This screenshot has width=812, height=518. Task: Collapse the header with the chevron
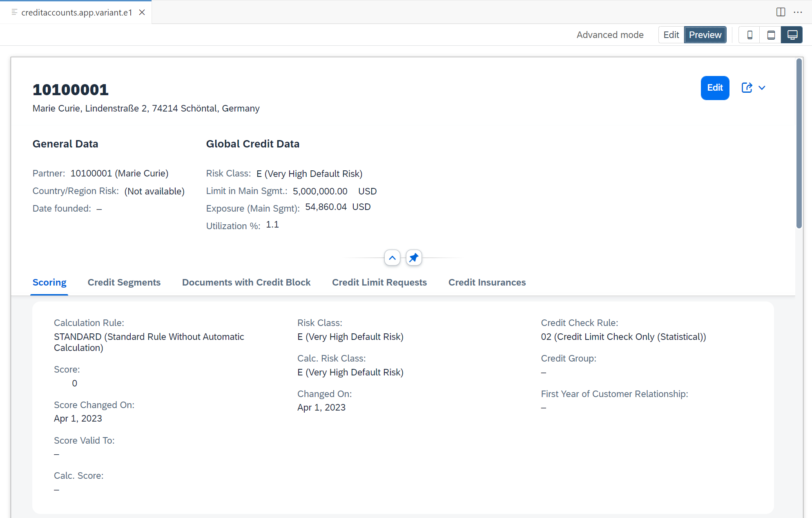392,258
